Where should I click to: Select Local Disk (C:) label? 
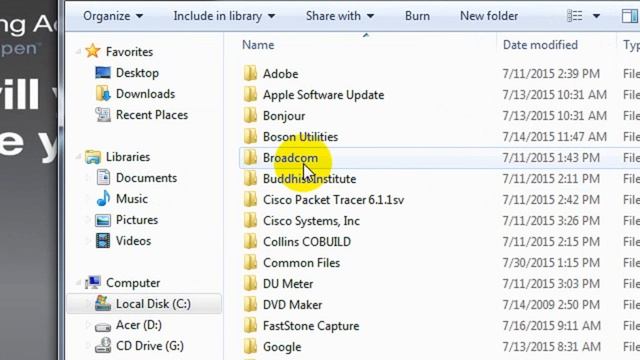point(153,304)
